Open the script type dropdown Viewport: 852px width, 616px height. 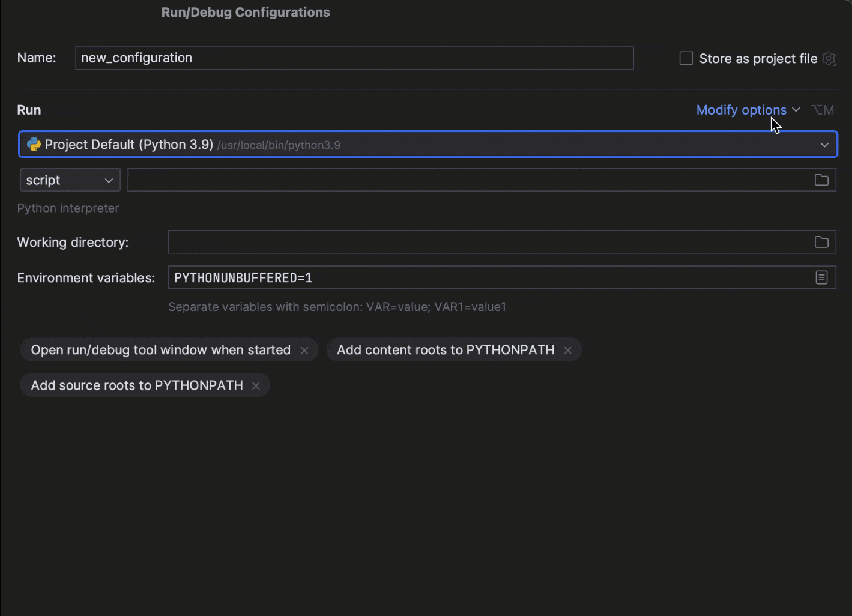70,180
